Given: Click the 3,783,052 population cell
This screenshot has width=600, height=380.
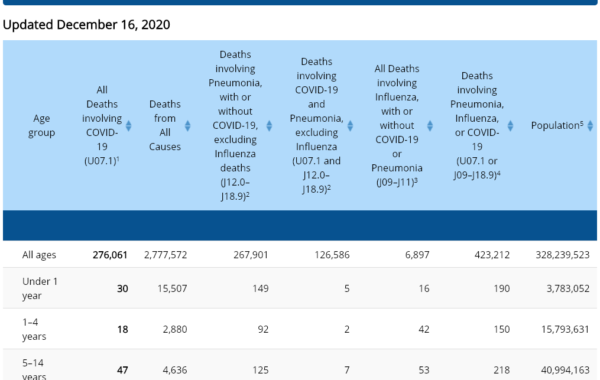Looking at the screenshot, I should coord(568,289).
